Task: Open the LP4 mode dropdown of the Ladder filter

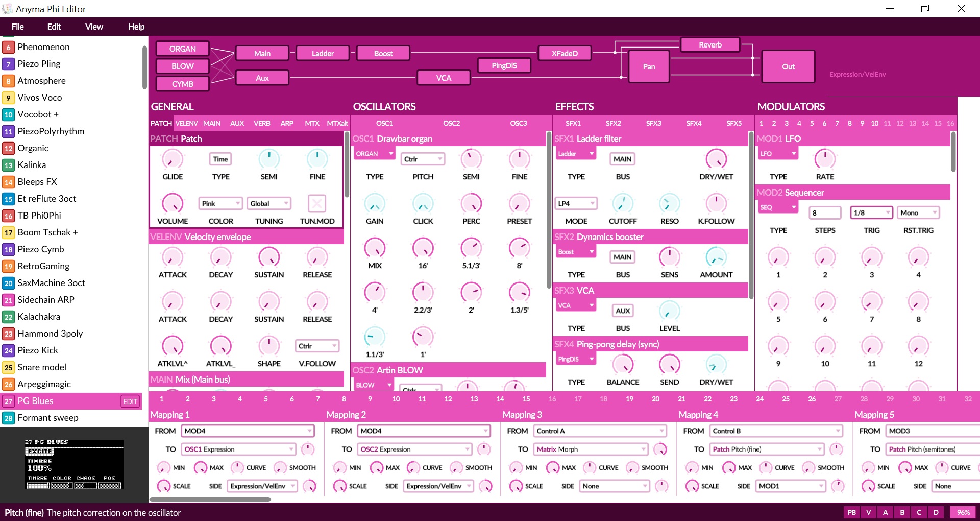Action: (576, 203)
